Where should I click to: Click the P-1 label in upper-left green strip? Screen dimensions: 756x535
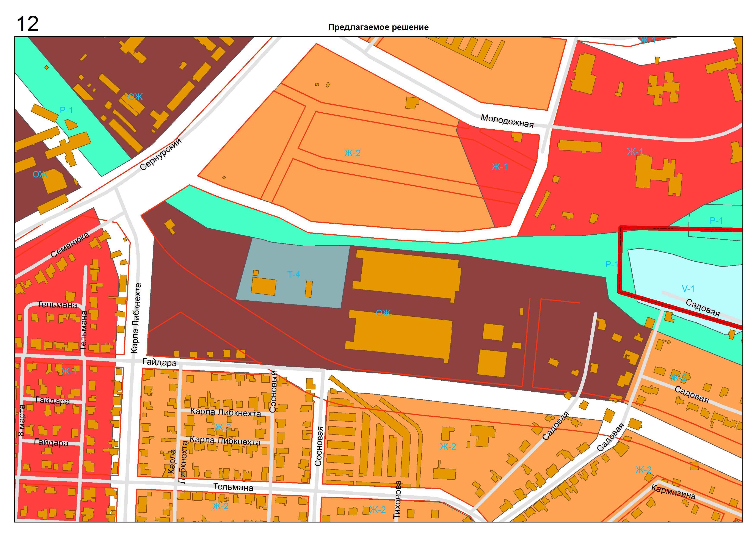pos(66,110)
